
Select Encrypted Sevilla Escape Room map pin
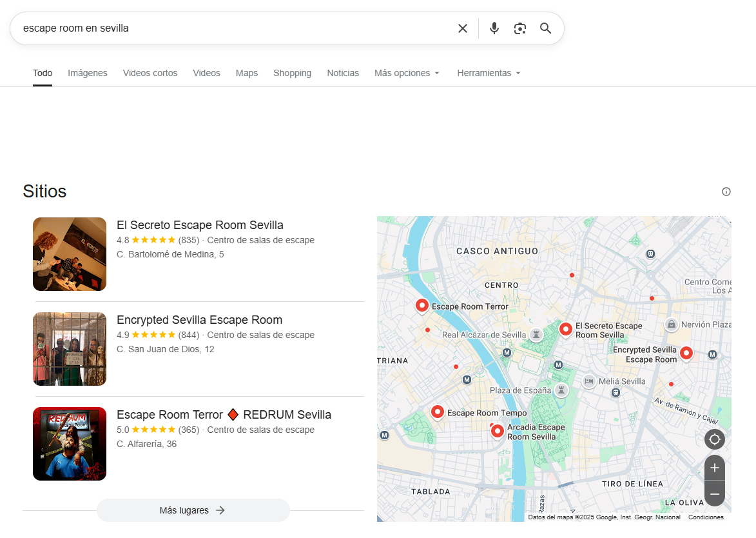686,354
